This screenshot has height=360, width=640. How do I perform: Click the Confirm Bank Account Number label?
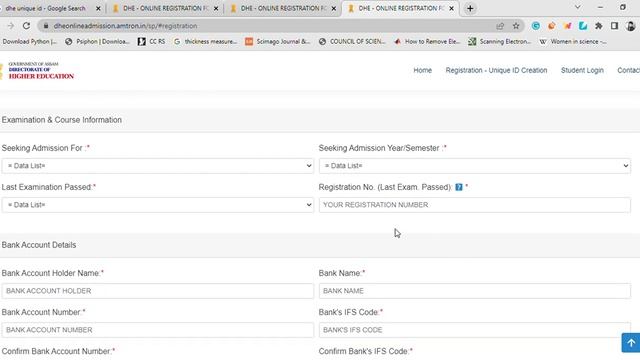pos(58,351)
